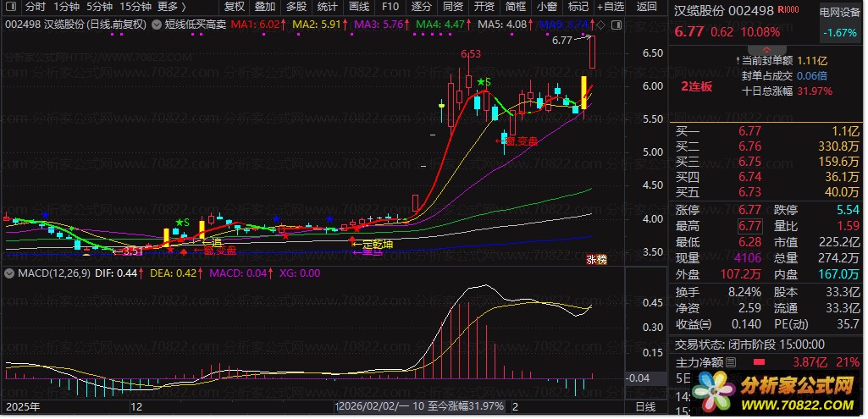Click the 2连板 label
This screenshot has height=419, width=868.
point(696,87)
